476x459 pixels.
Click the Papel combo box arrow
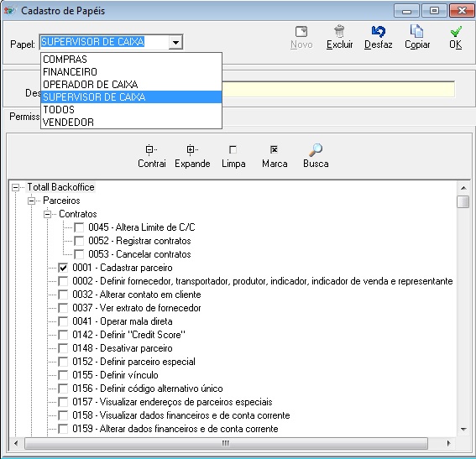[x=175, y=42]
